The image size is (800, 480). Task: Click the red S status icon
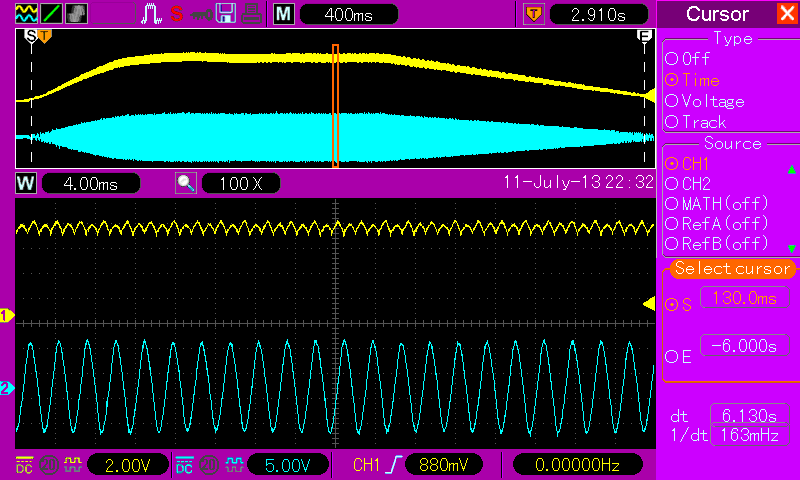coord(175,14)
